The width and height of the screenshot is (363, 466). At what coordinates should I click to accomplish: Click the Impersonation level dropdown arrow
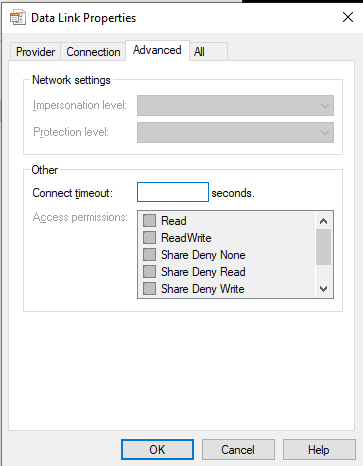pos(325,106)
